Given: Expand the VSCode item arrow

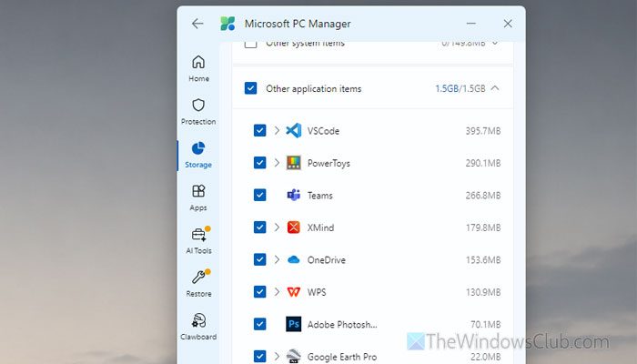Looking at the screenshot, I should (x=277, y=131).
